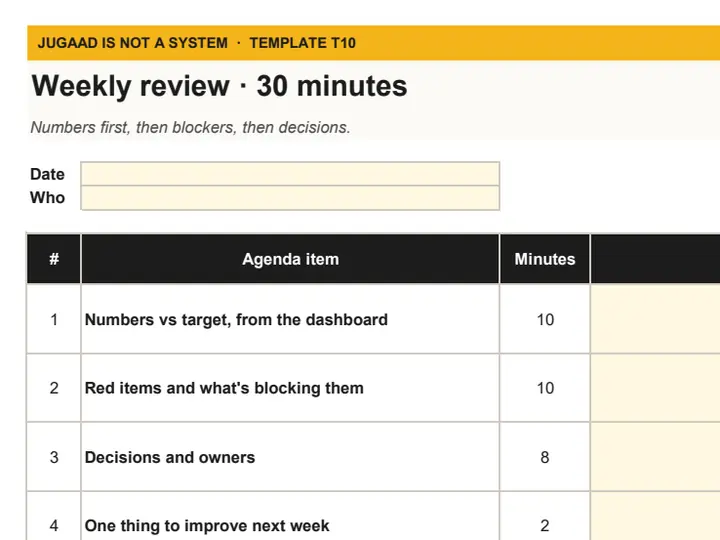Click the row number 2 cell
Screen dimensions: 720x540
pos(54,388)
